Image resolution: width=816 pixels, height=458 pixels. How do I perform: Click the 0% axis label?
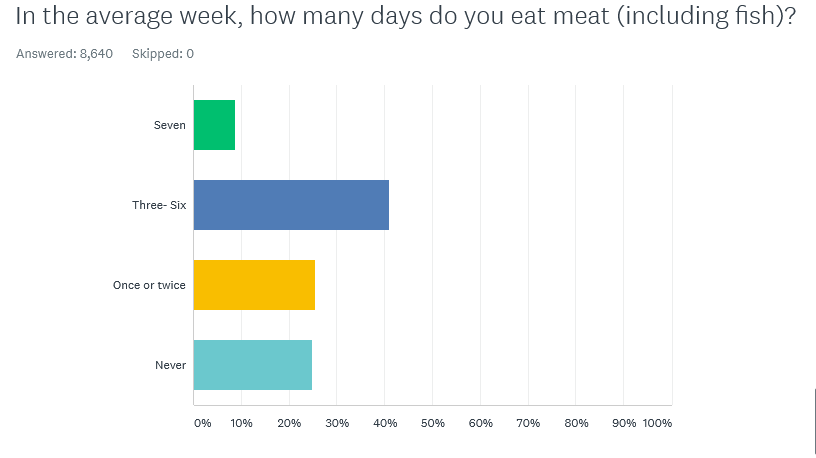[x=203, y=423]
